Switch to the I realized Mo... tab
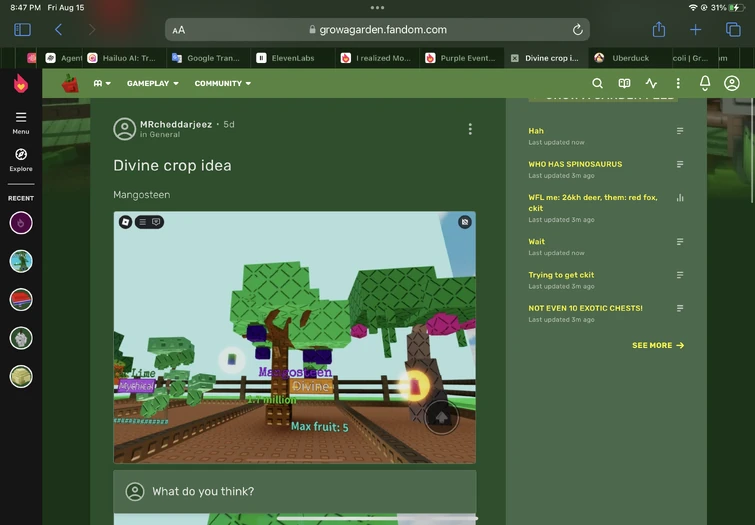755x525 pixels. pos(377,58)
